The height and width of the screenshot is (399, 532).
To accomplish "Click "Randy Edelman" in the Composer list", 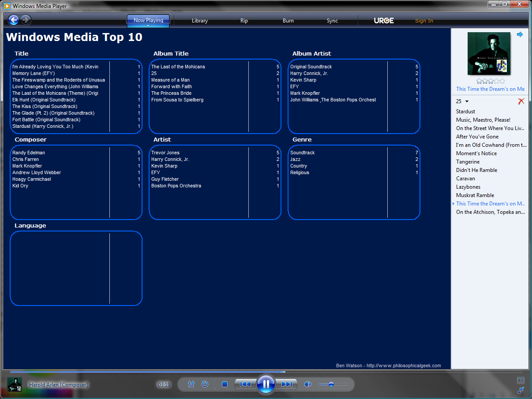I will pyautogui.click(x=29, y=153).
